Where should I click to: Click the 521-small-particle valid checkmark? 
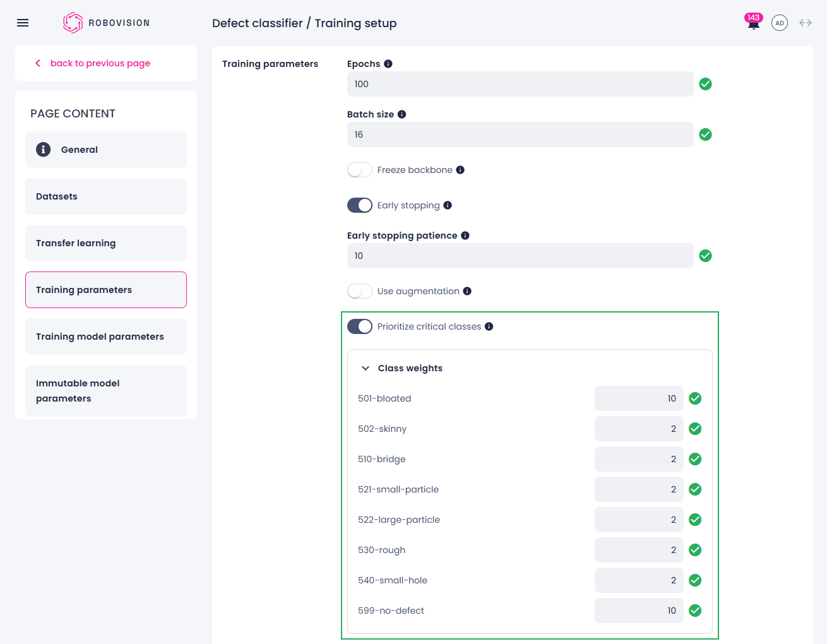pyautogui.click(x=695, y=489)
